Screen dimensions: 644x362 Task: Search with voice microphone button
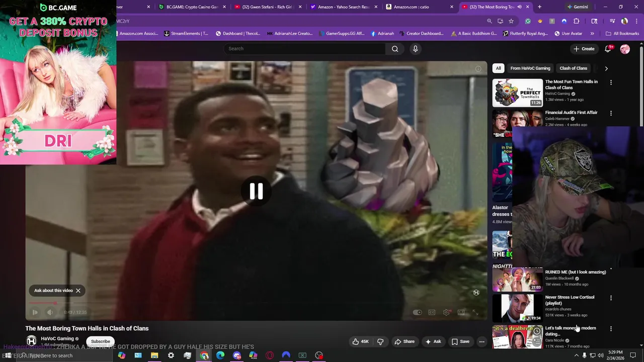(415, 49)
